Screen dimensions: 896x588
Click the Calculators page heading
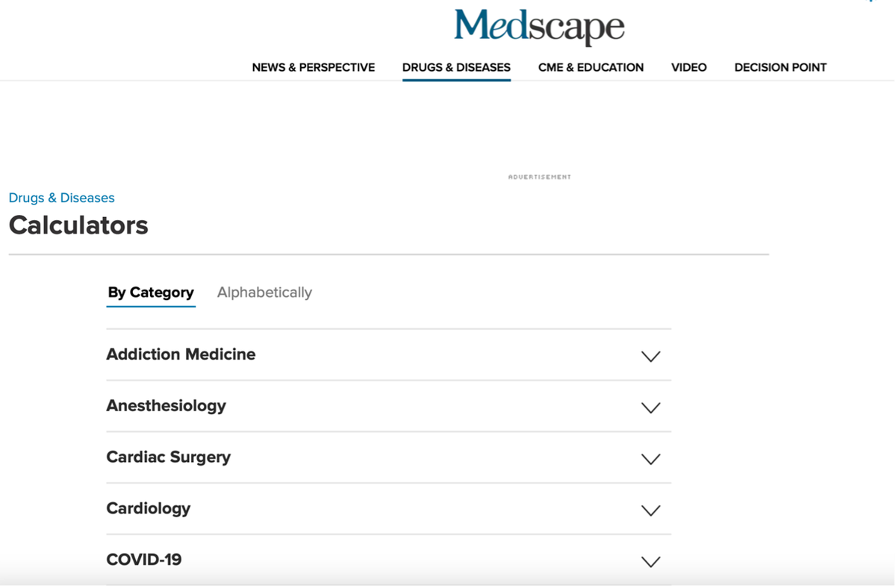[78, 225]
